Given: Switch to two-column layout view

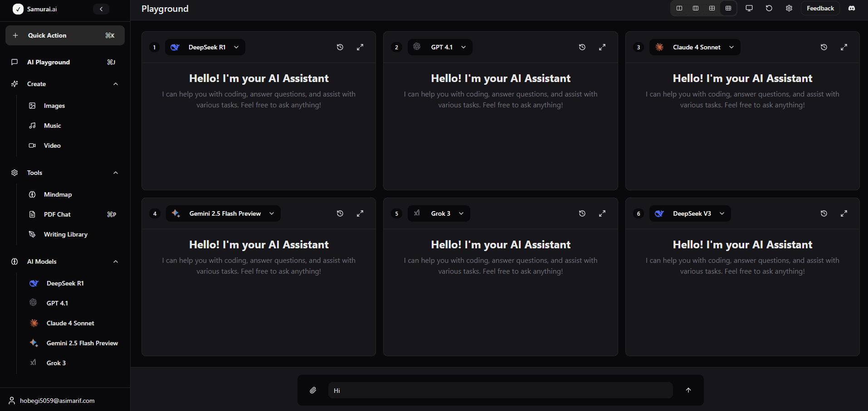Looking at the screenshot, I should click(679, 9).
